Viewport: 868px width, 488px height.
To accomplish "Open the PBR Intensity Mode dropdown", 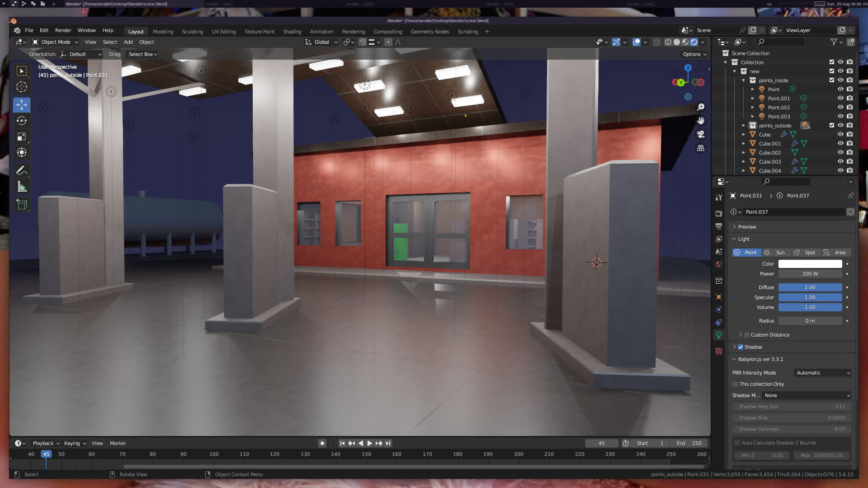I will point(823,373).
